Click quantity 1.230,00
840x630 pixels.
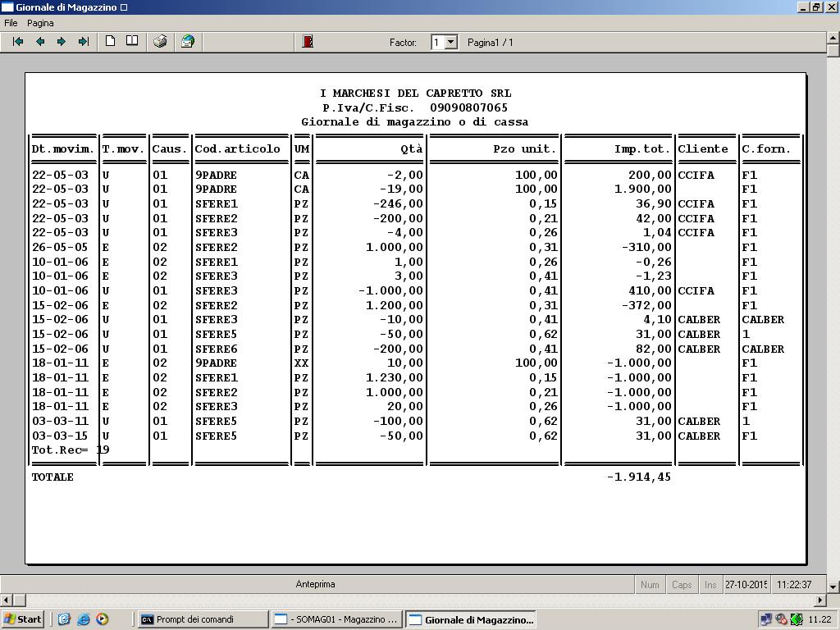[395, 377]
